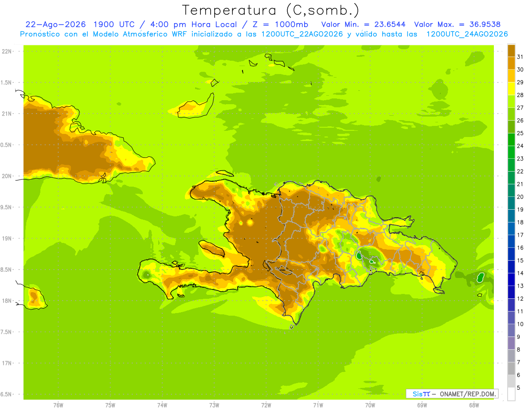Click "Valor Min. = 23.6544" readout

click(363, 24)
